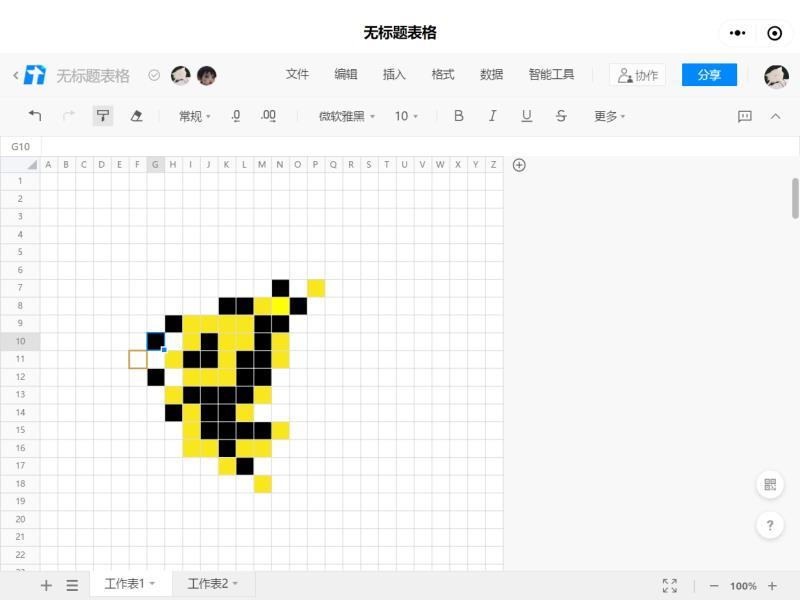Open the 工作表2 tab dropdown arrow
Screen dimensions: 800x600
click(x=235, y=583)
